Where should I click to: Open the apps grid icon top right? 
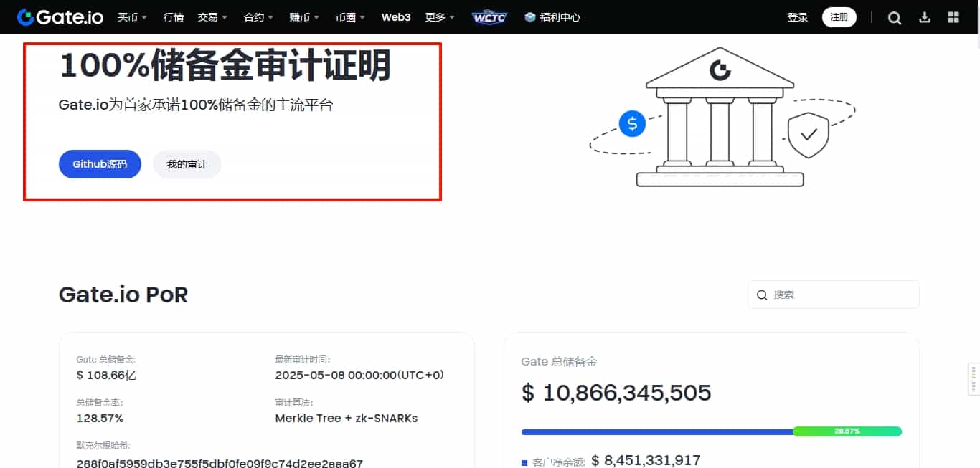[953, 16]
